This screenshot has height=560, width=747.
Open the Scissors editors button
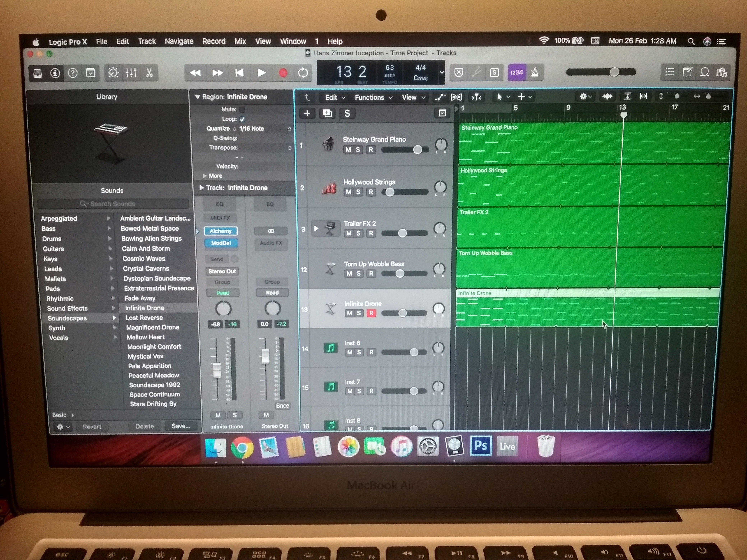[149, 73]
